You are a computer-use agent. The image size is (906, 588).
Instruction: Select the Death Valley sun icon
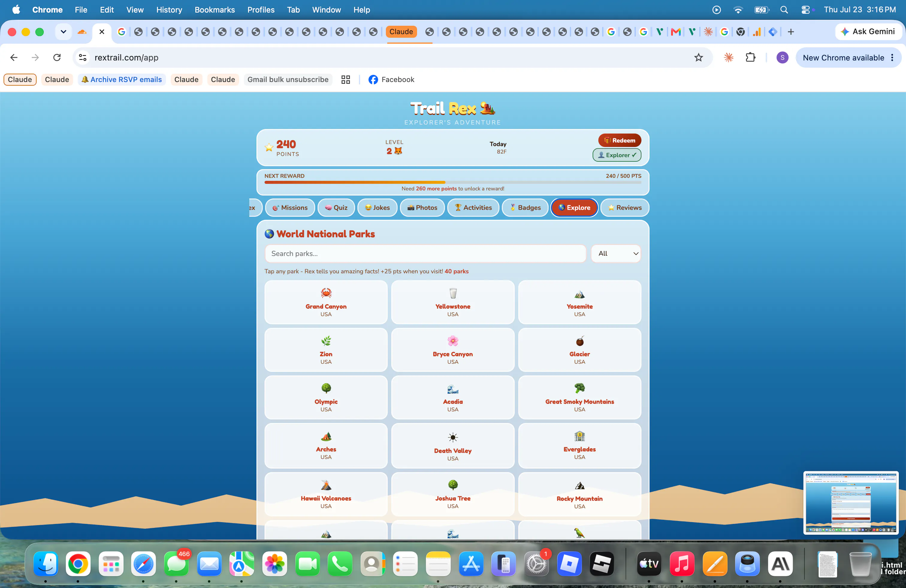click(x=453, y=437)
